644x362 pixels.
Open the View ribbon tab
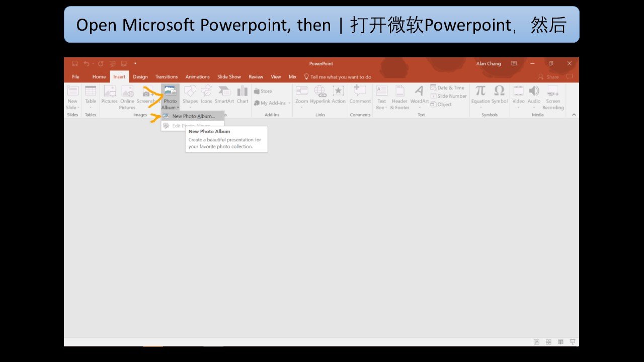[x=276, y=77]
